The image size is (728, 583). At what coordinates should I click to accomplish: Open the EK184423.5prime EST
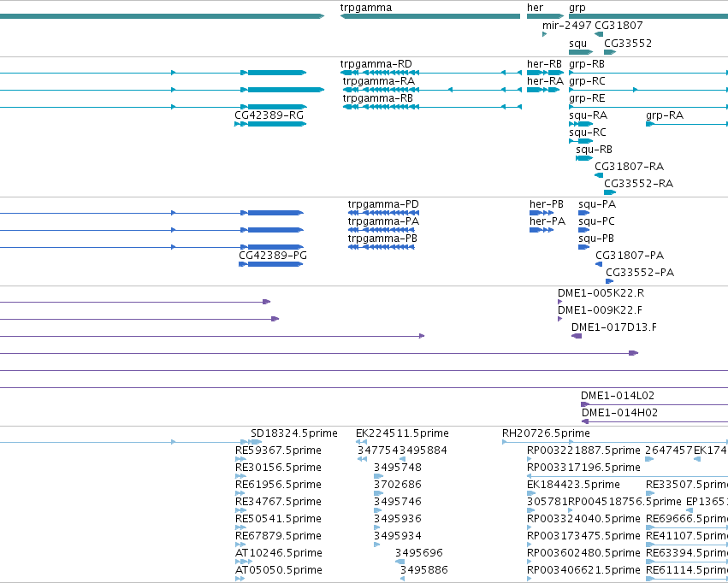531,493
